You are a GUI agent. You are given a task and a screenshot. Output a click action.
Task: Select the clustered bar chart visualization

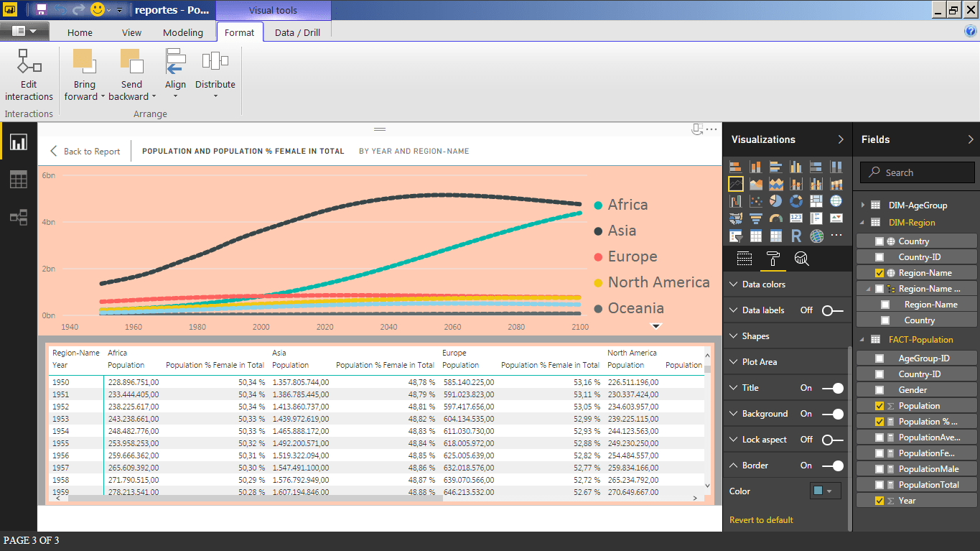[x=776, y=167]
